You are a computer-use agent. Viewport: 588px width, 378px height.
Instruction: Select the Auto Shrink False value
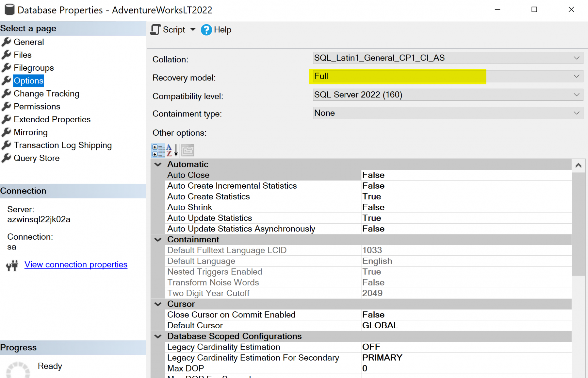click(466, 207)
